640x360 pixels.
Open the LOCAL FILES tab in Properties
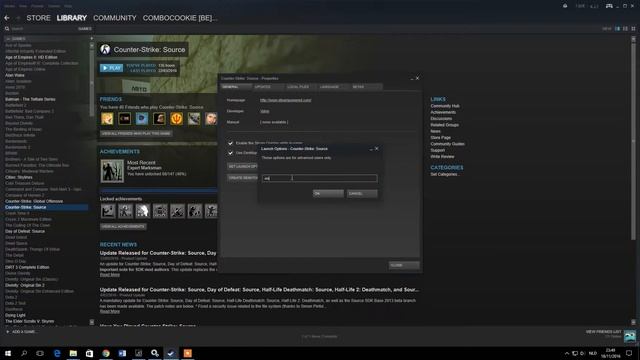click(x=301, y=87)
